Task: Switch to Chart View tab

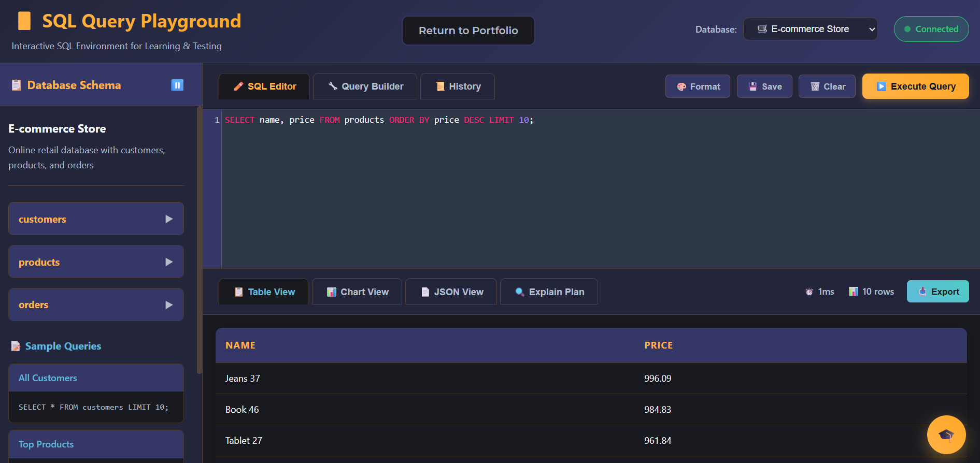Action: pos(357,292)
